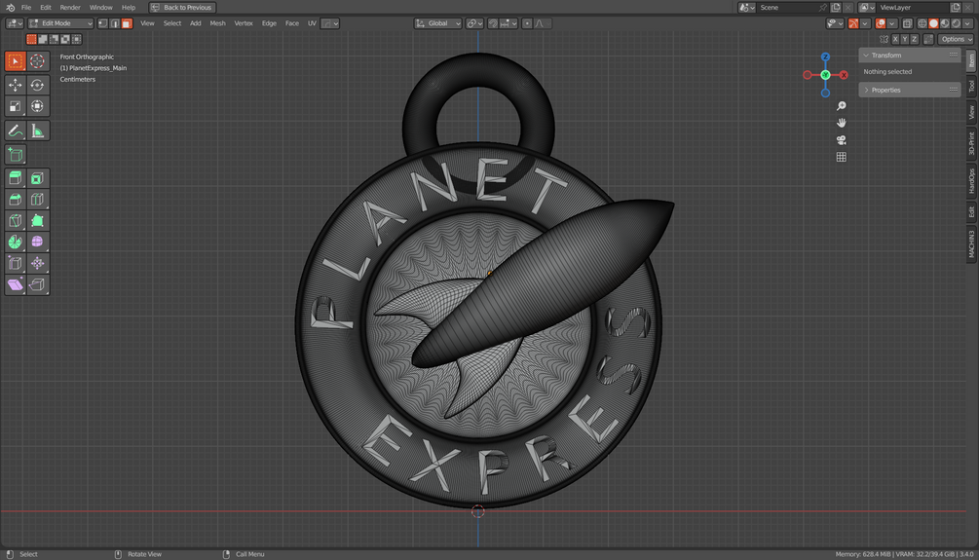The image size is (979, 560).
Task: Switch perspective/orthographic grid icon
Action: [841, 157]
